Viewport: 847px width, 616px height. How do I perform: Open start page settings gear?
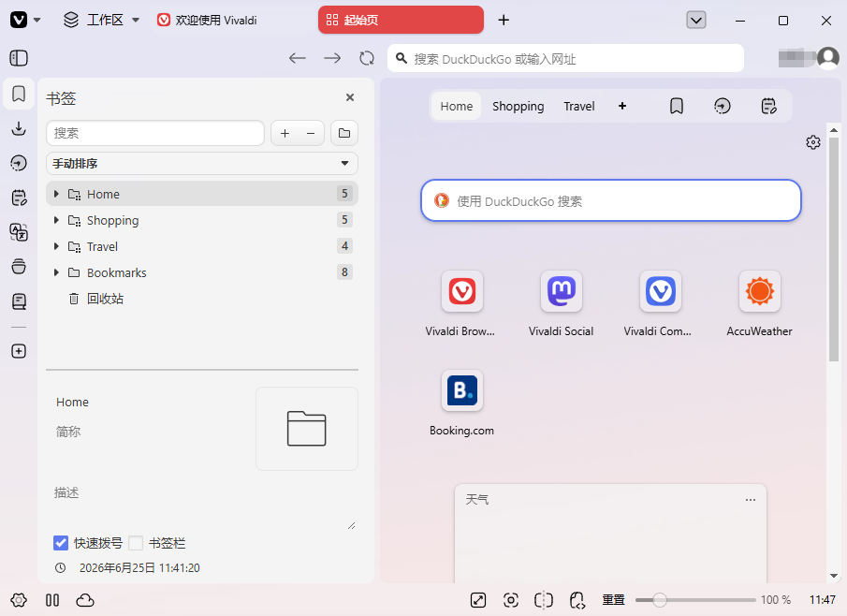[x=813, y=142]
